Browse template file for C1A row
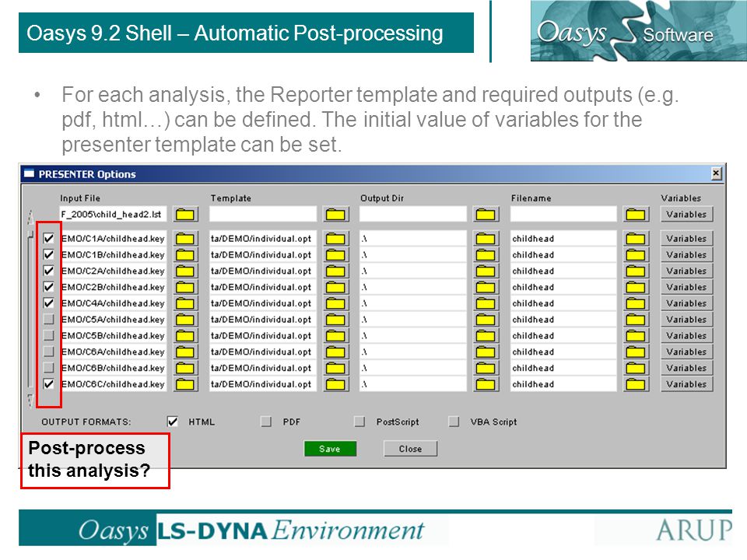747x560 pixels. coord(335,239)
